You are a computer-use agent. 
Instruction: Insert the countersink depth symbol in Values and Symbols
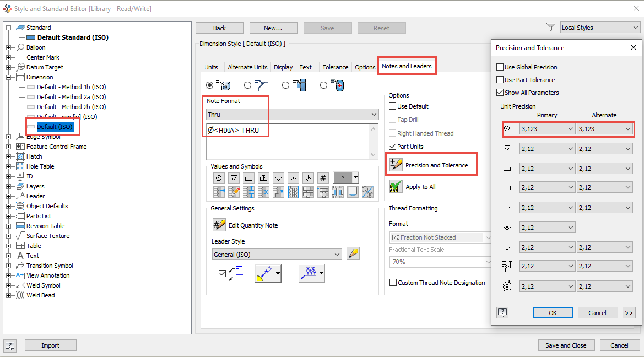(x=308, y=178)
